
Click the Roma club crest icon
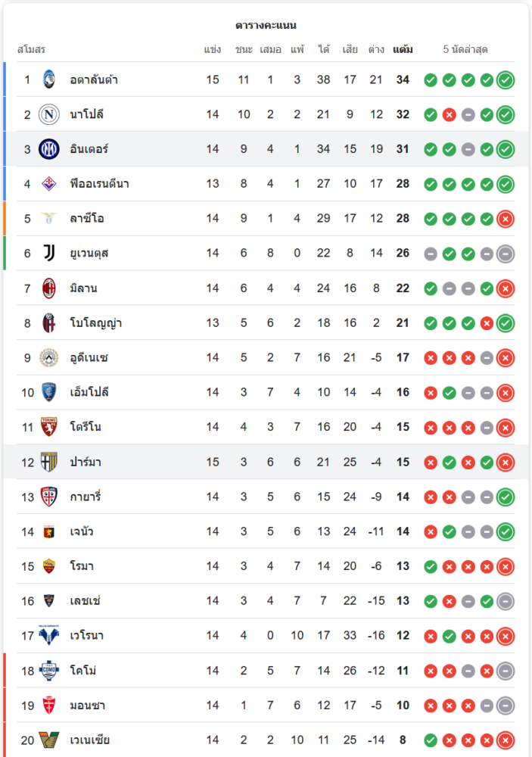point(49,566)
